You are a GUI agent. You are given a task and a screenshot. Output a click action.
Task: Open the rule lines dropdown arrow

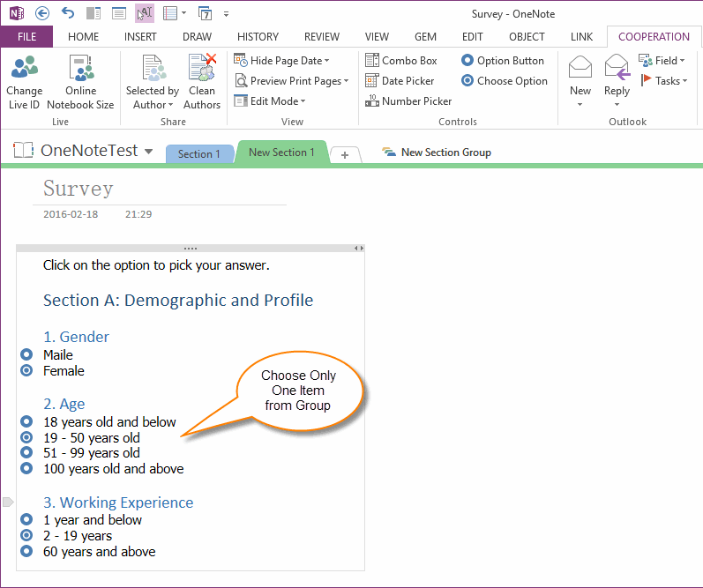coord(183,13)
